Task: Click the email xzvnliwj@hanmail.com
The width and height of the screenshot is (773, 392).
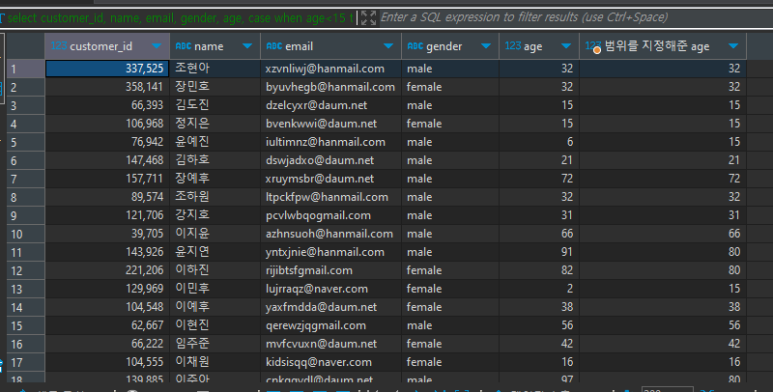Action: pos(325,69)
